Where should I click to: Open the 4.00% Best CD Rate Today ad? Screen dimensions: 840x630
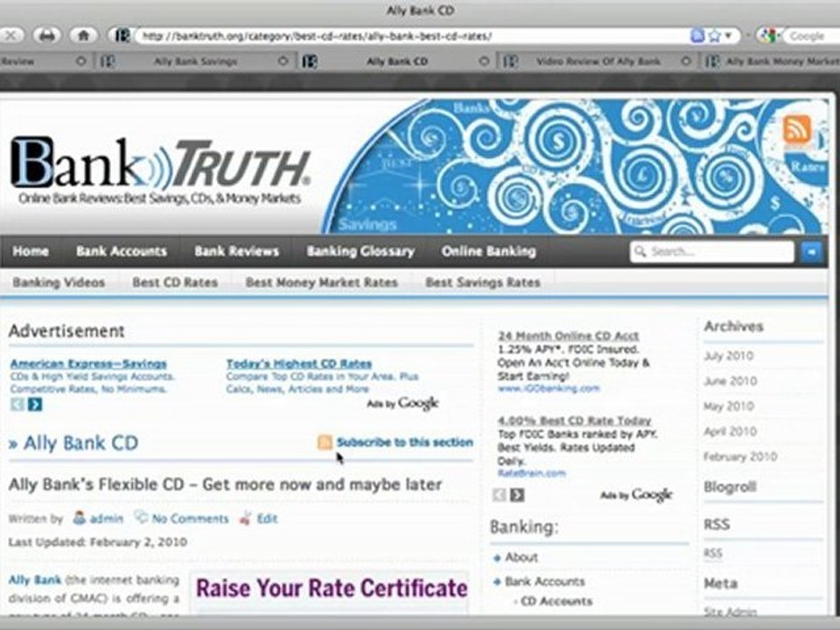tap(574, 421)
